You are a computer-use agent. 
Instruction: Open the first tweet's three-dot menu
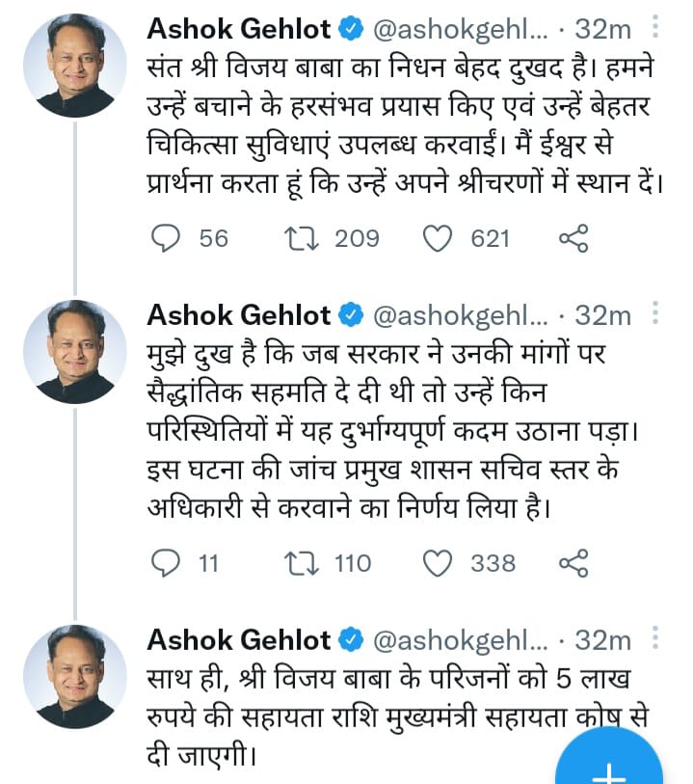point(655,30)
